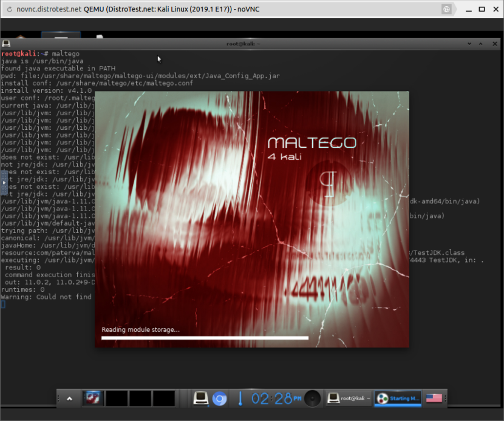Click the 02:28 PM clock in the dock
The height and width of the screenshot is (421, 504).
pos(276,399)
